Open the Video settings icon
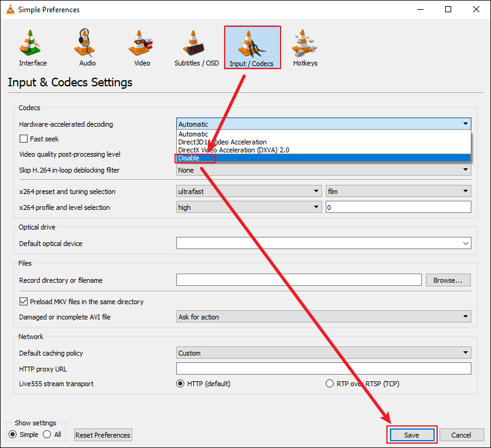 click(141, 46)
